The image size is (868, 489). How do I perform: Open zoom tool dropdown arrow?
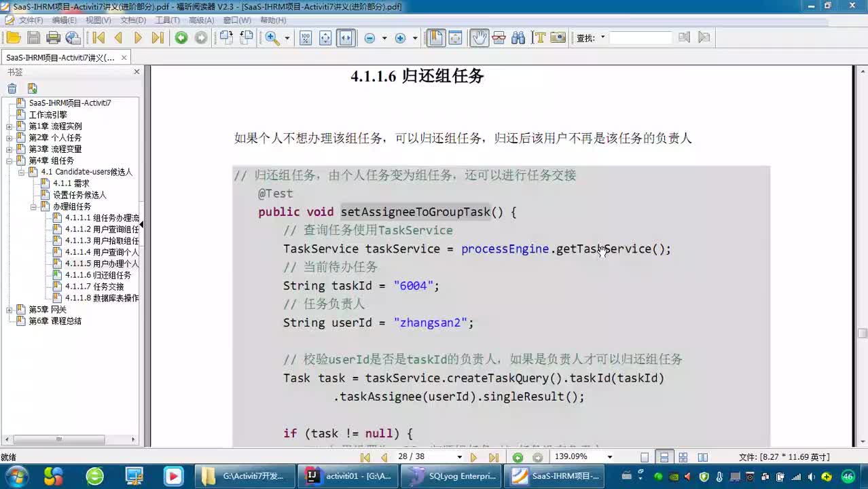point(287,38)
